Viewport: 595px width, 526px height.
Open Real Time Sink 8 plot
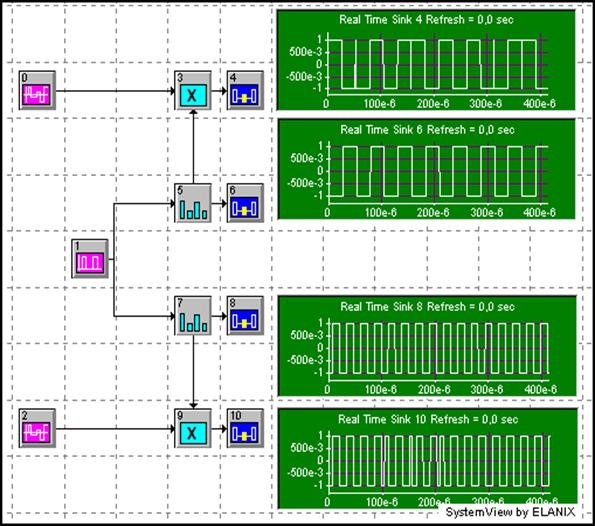point(427,346)
